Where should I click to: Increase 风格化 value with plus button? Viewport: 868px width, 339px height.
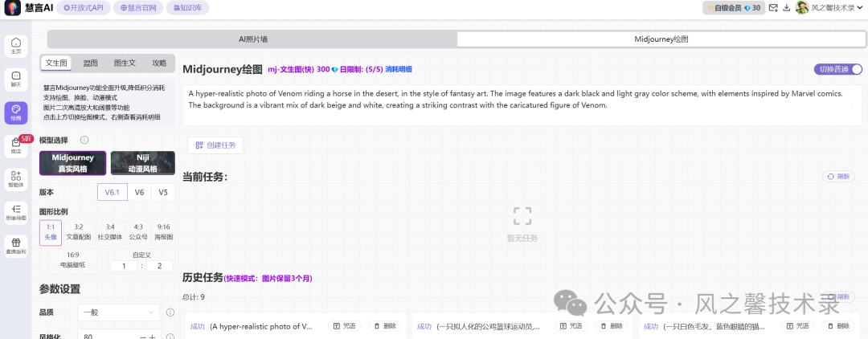[x=152, y=336]
